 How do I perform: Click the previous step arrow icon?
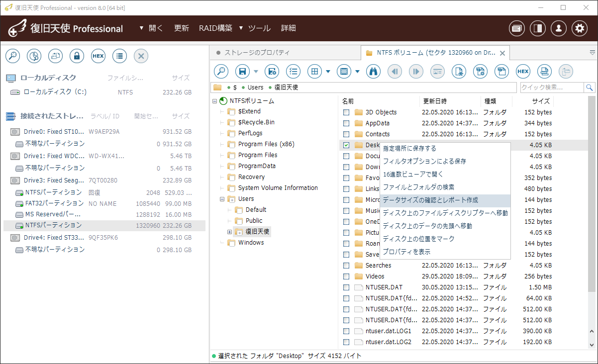tap(395, 72)
